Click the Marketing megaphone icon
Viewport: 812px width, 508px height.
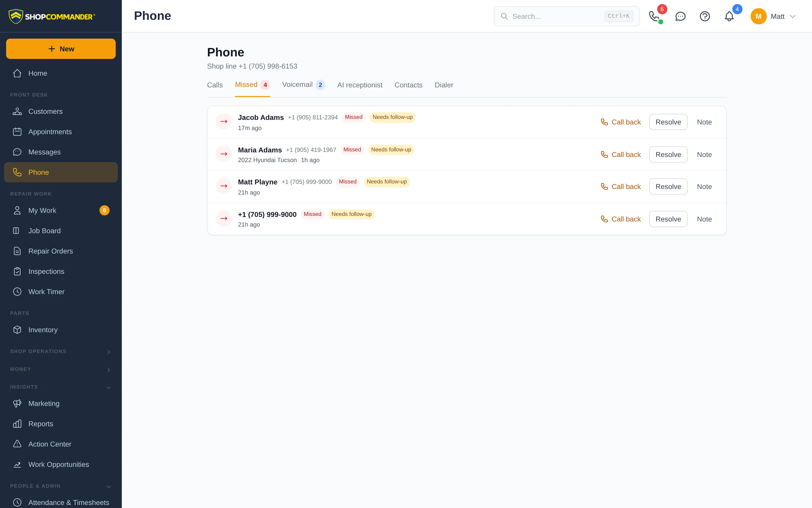(x=17, y=404)
